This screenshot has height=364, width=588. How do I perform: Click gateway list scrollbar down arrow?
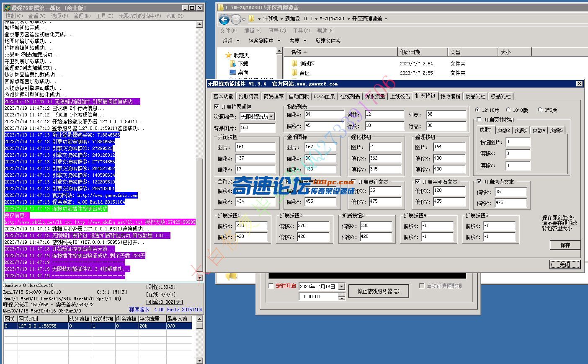tap(200, 360)
